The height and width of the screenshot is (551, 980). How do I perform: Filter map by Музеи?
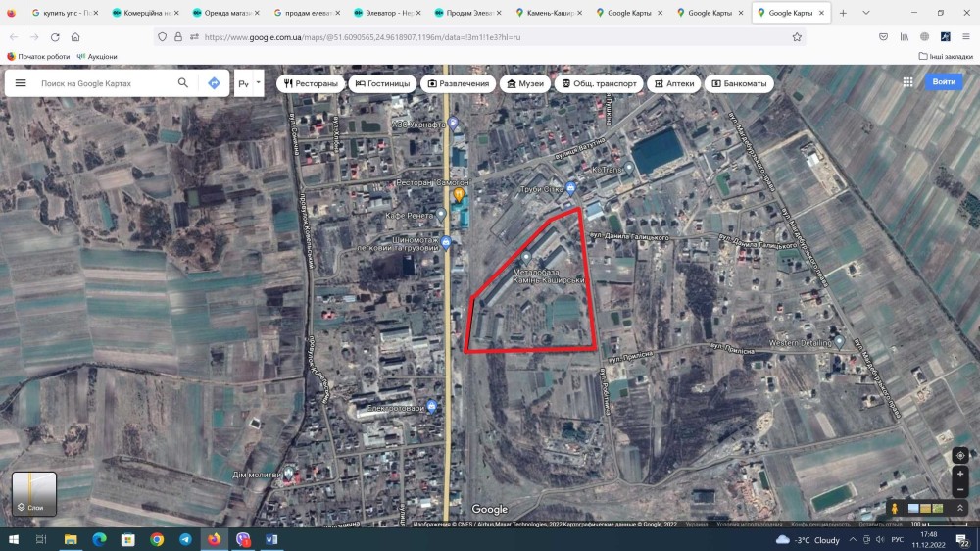pos(525,83)
